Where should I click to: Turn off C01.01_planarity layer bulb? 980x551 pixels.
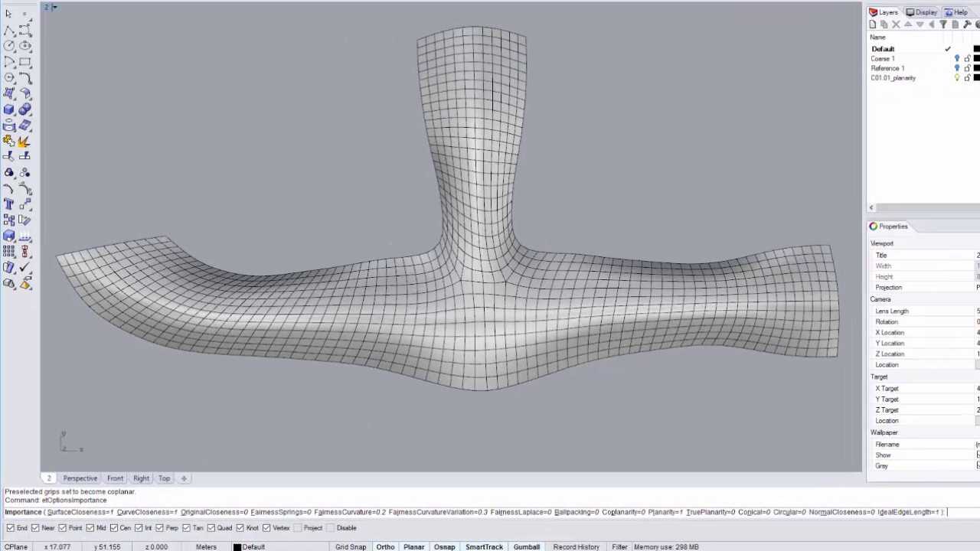pyautogui.click(x=957, y=78)
